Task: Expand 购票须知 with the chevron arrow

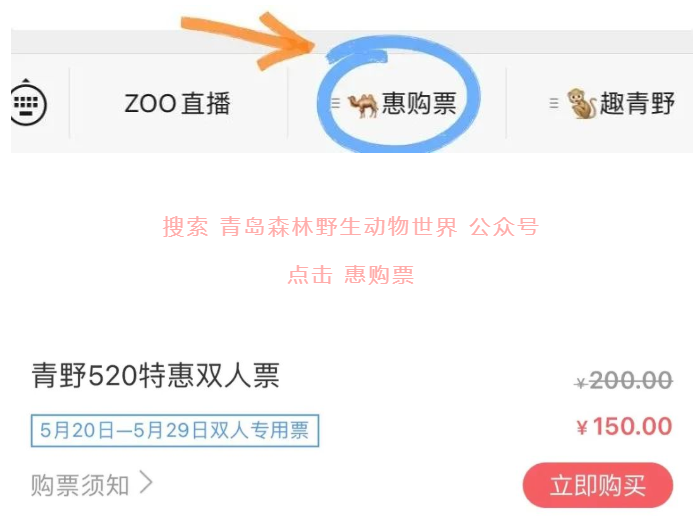Action: [146, 483]
